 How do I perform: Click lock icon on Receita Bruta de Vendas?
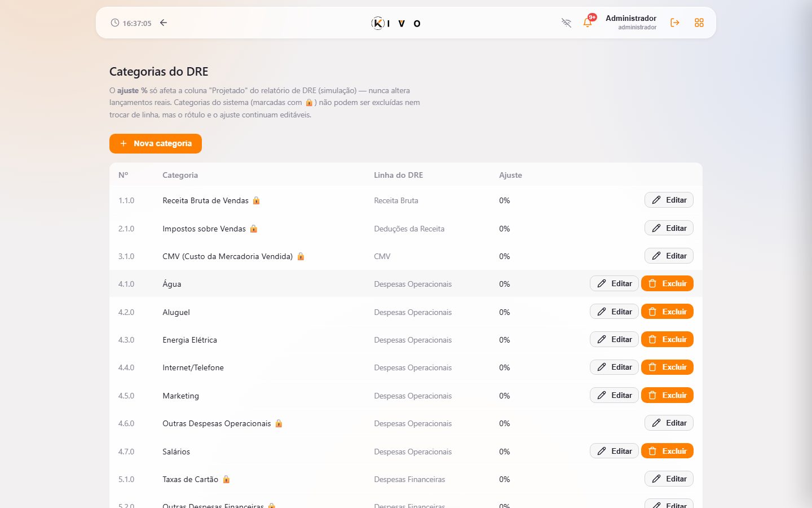click(x=256, y=200)
